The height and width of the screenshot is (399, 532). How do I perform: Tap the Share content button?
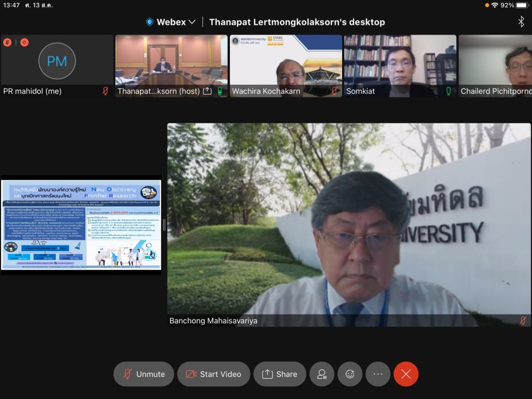[279, 374]
